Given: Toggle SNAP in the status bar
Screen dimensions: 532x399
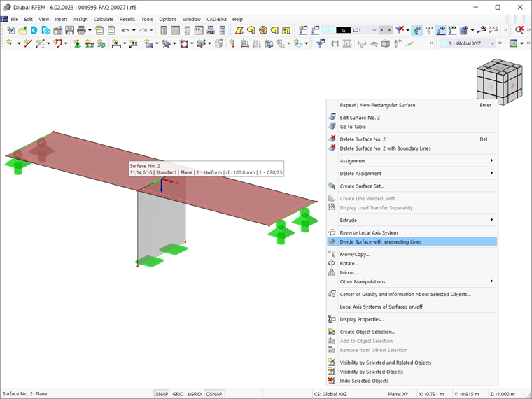Looking at the screenshot, I should (x=162, y=394).
